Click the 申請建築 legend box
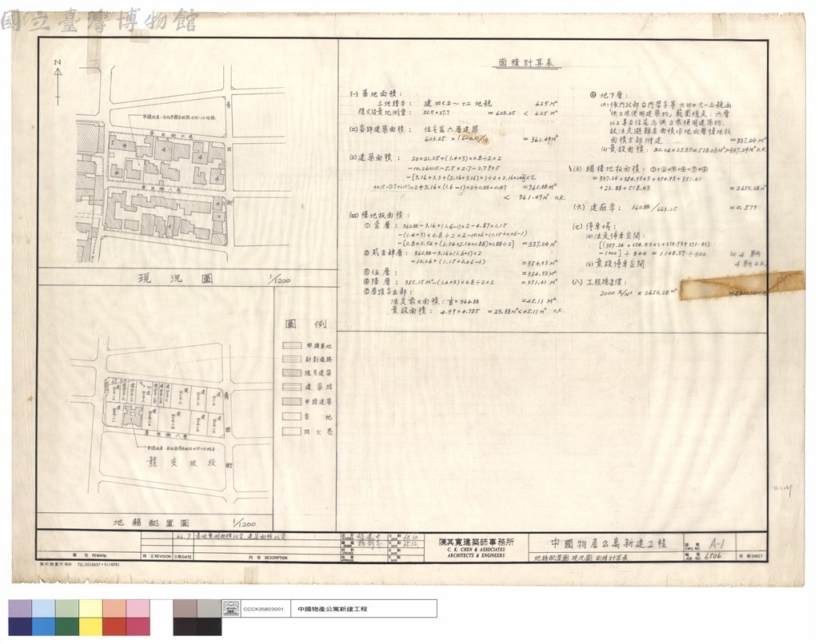Screen dimensions: 818x644 pos(292,402)
